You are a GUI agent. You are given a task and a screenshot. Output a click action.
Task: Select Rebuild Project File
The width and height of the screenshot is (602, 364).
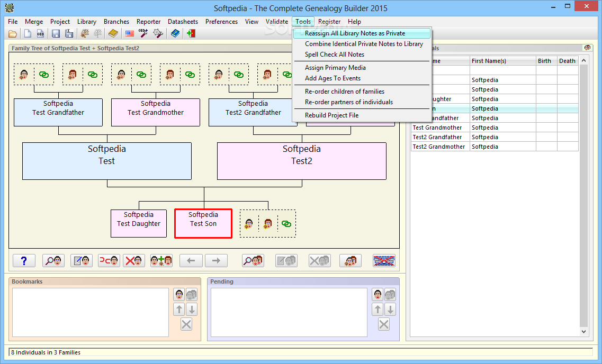[x=362, y=115]
